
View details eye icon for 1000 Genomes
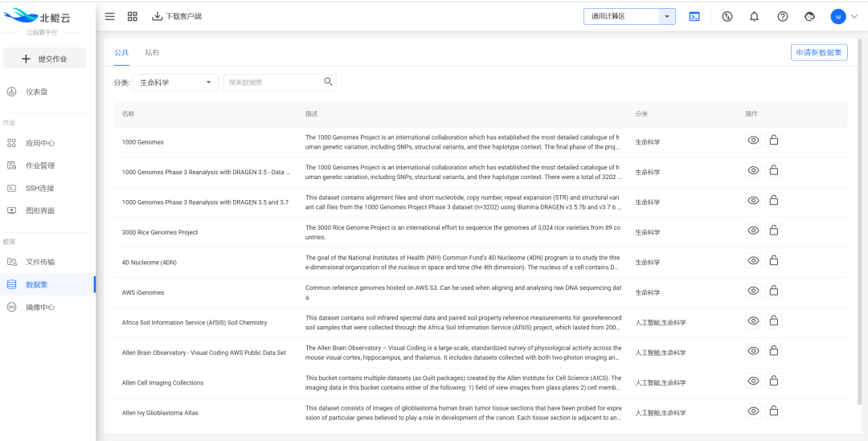pyautogui.click(x=753, y=141)
